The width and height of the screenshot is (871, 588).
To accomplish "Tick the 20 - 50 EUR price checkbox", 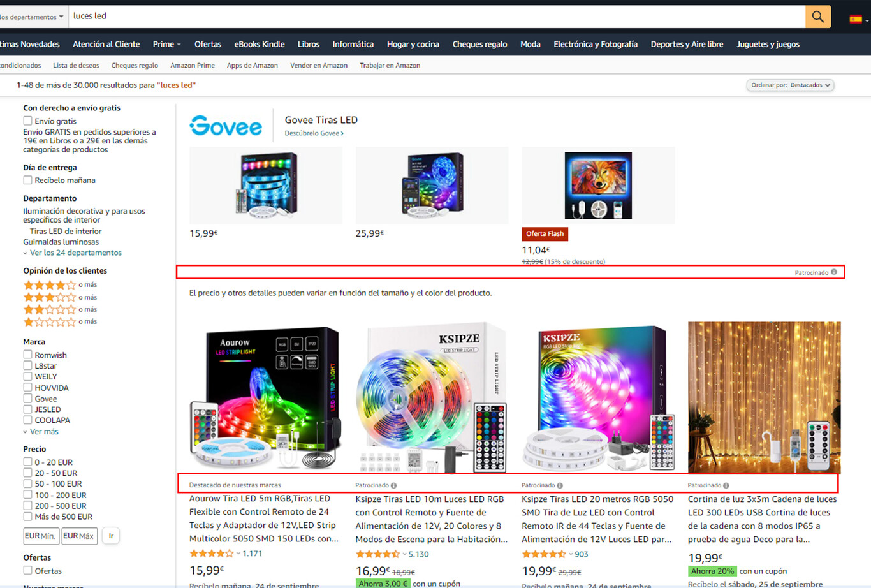I will [x=27, y=473].
